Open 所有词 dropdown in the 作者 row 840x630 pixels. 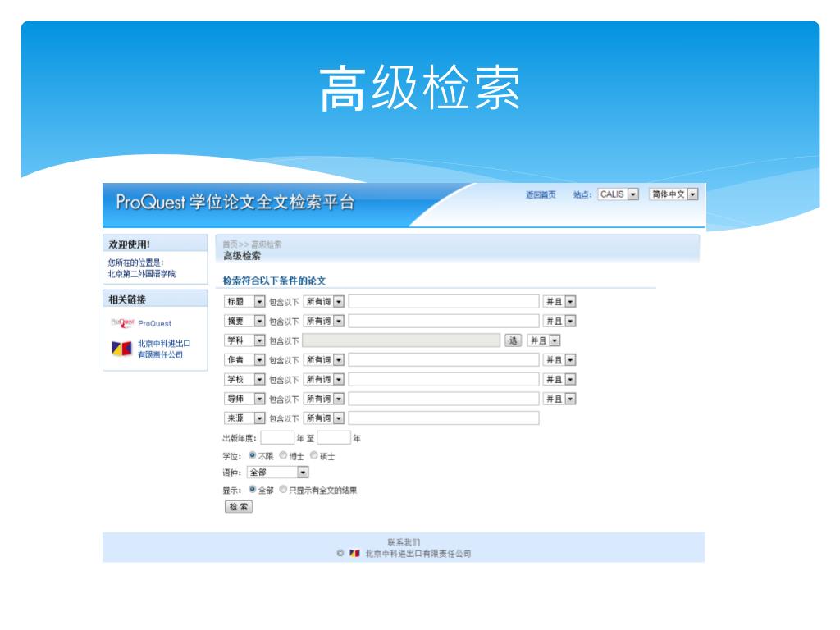coord(324,360)
